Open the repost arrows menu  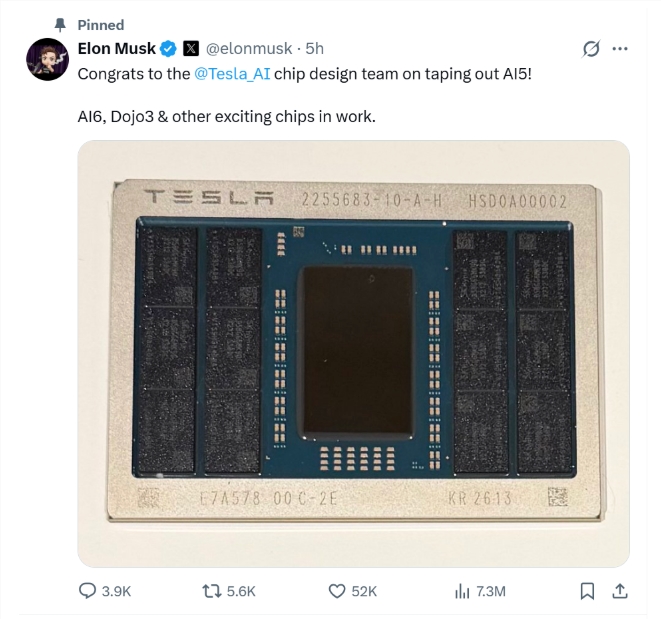(211, 591)
